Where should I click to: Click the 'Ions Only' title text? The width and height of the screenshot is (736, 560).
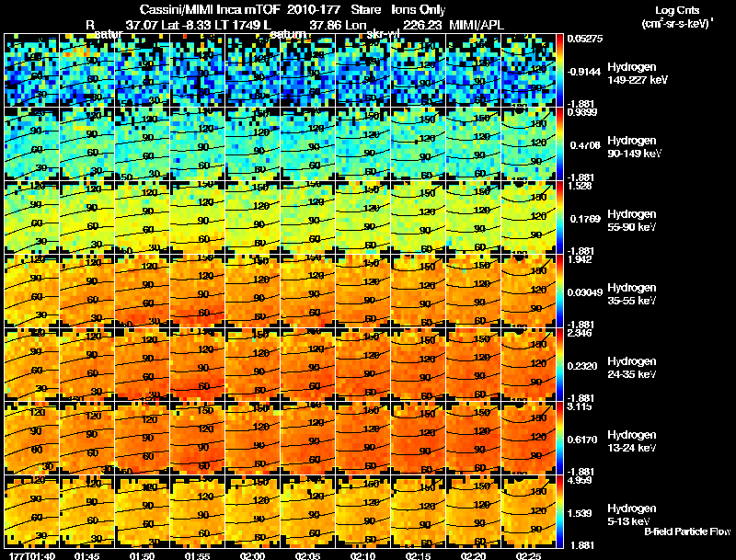pyautogui.click(x=419, y=10)
